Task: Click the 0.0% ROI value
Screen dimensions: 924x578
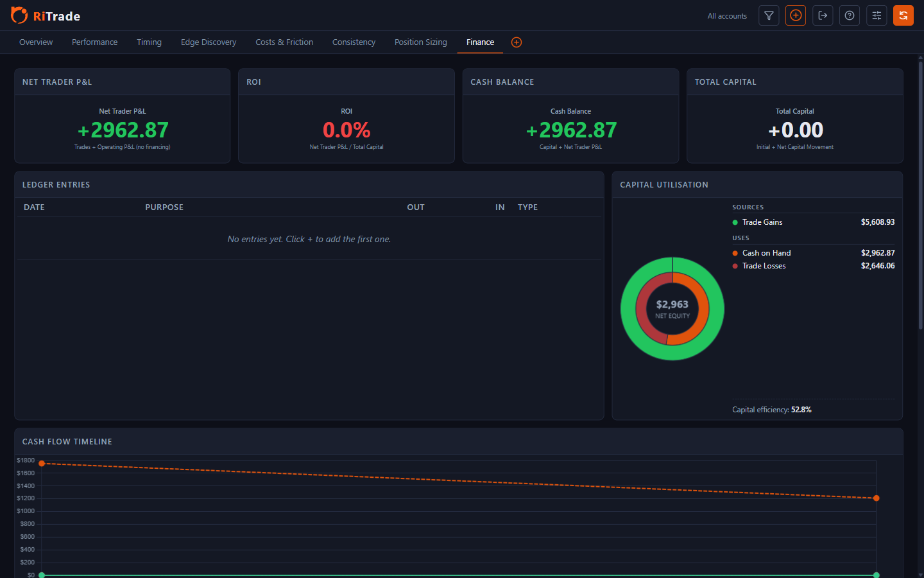Action: click(x=346, y=130)
